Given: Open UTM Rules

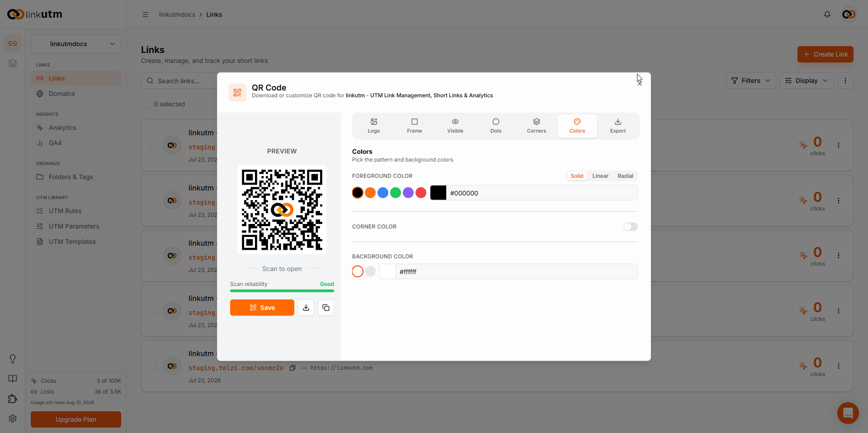Looking at the screenshot, I should pyautogui.click(x=76, y=211).
